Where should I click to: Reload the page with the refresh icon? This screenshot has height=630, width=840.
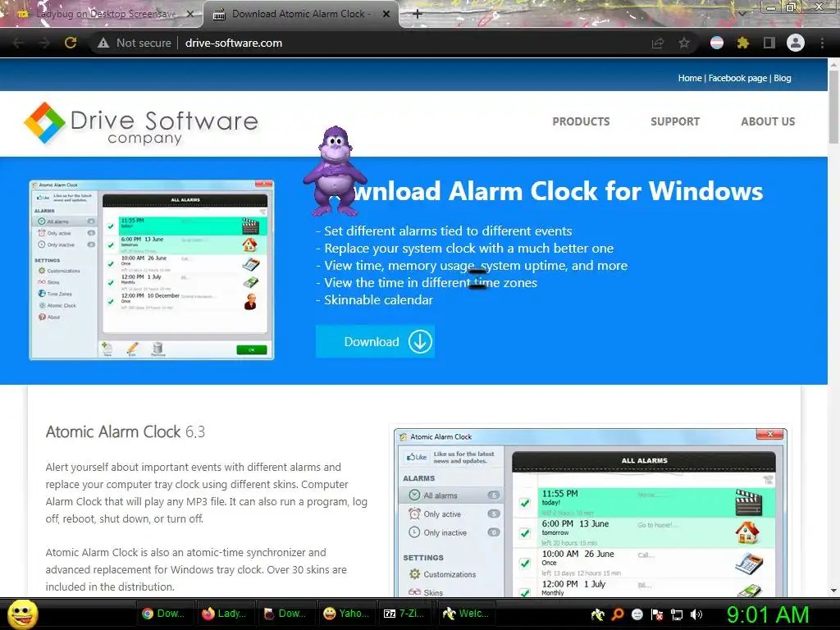click(71, 43)
